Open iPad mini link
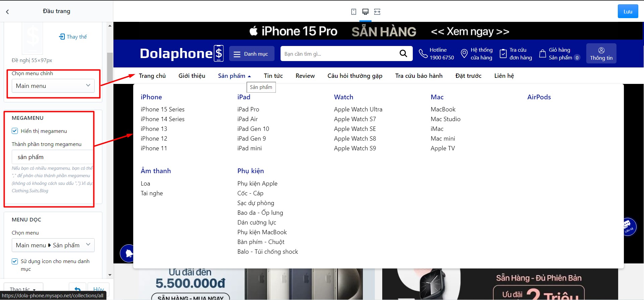 tap(249, 148)
